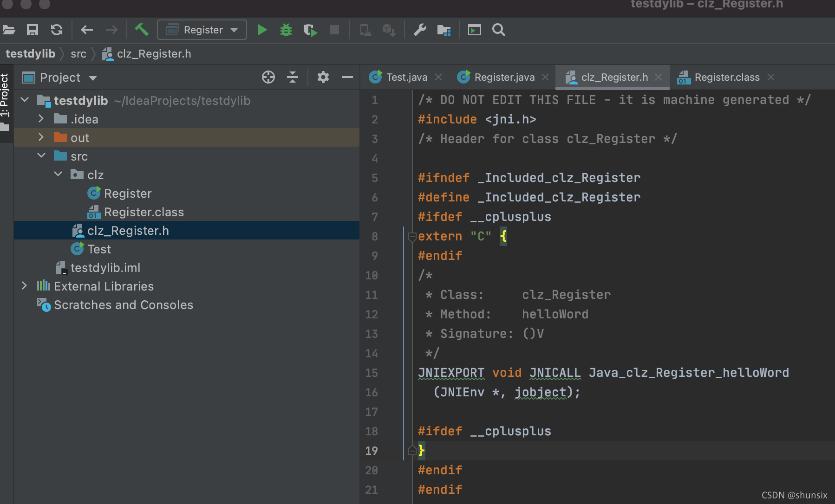Viewport: 835px width, 504px height.
Task: Collapse the testdylib root node
Action: point(25,100)
